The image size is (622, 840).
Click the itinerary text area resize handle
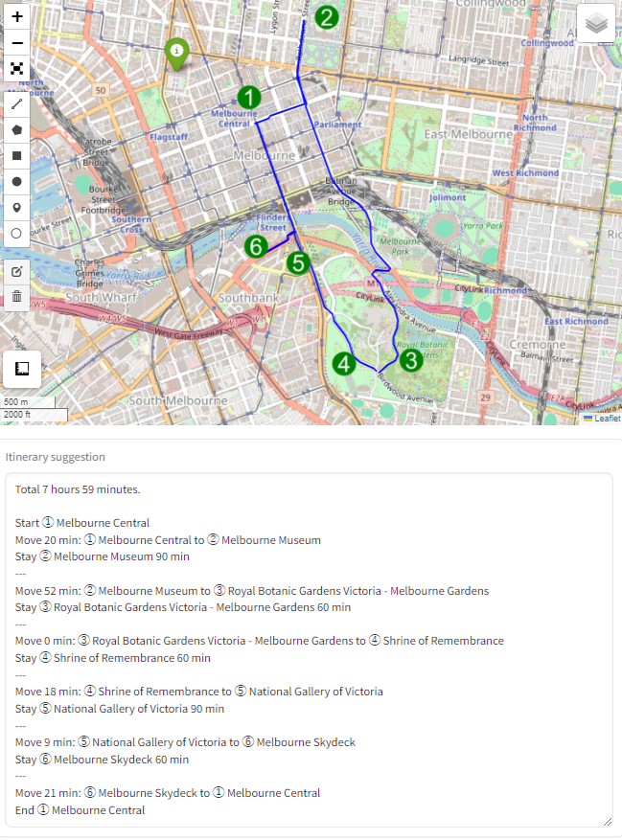pyautogui.click(x=607, y=822)
